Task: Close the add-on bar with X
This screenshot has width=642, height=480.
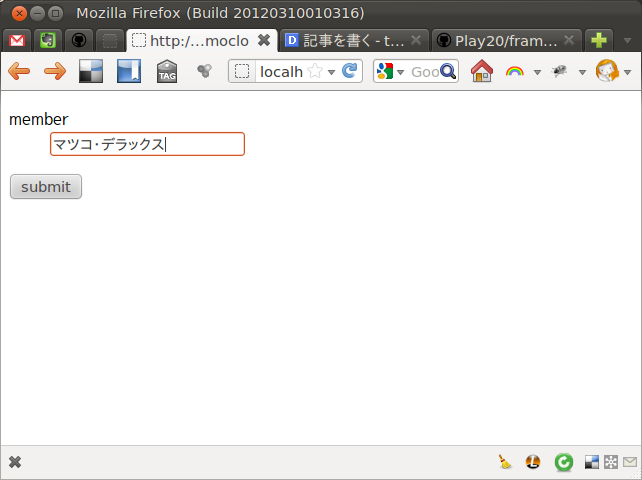Action: pos(15,462)
